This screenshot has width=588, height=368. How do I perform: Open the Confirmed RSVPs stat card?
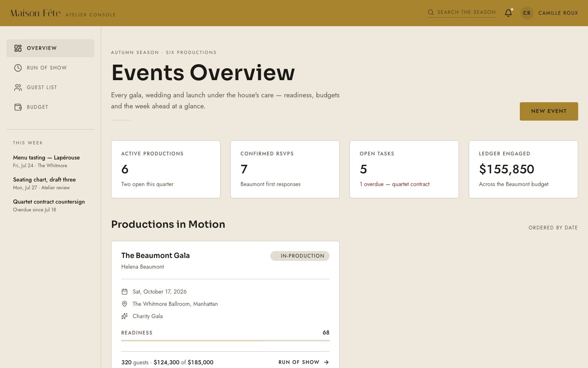285,169
